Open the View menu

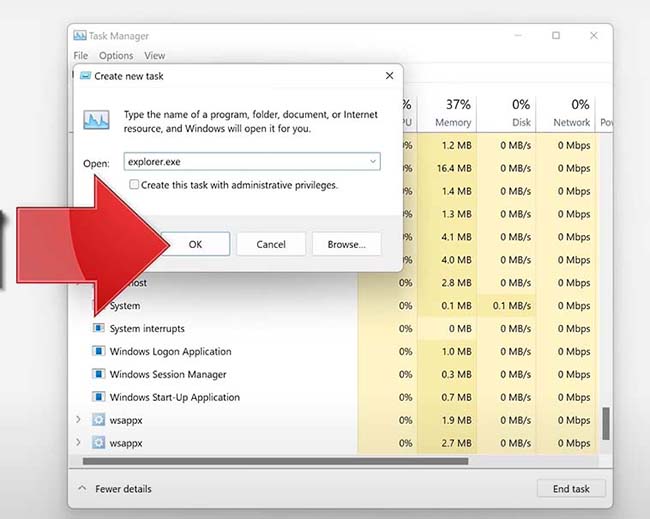coord(155,56)
